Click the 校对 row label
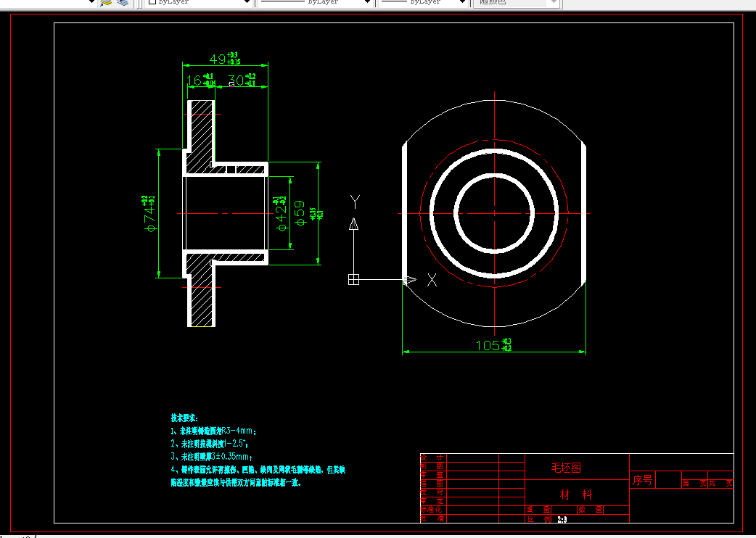This screenshot has width=756, height=538. point(432,492)
